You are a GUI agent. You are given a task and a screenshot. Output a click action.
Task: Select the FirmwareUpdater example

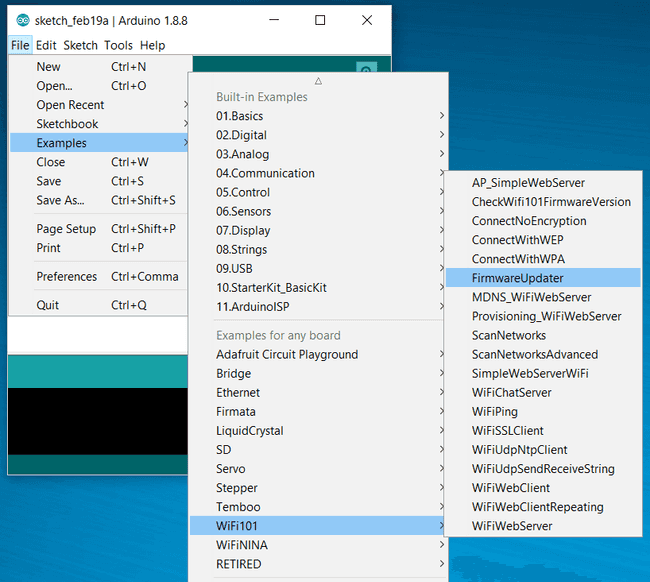coord(518,278)
